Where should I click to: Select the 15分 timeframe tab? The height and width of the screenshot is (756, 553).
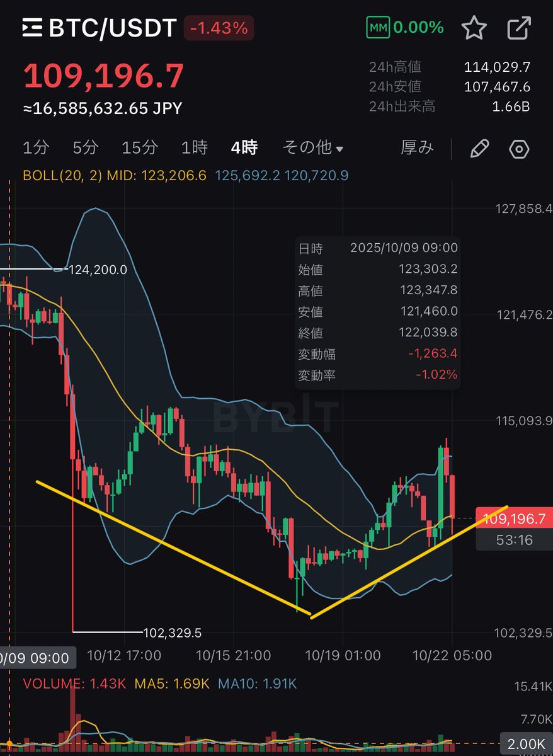(140, 148)
